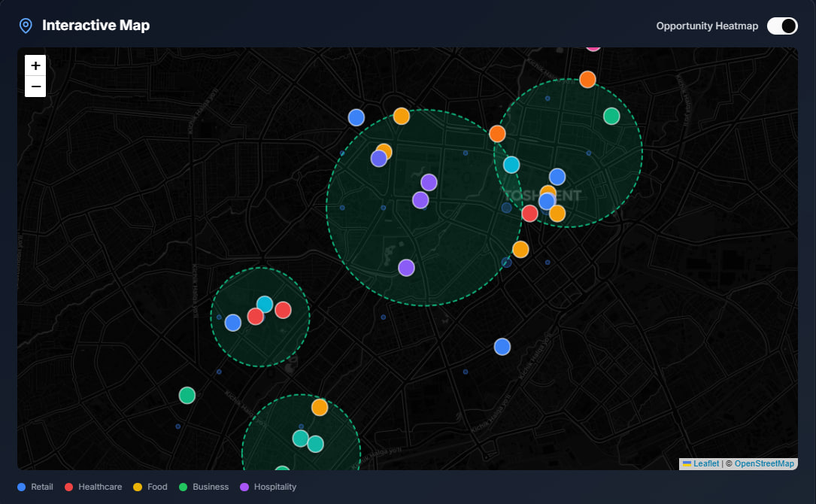
Task: Select the isolated blue Retail marker south of large circle
Action: click(x=502, y=347)
